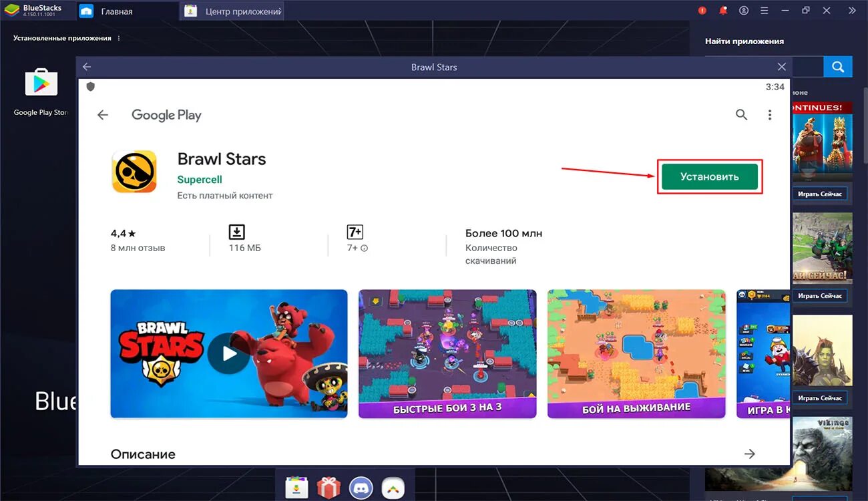The height and width of the screenshot is (501, 868).
Task: Expand the side panel double-chevron icon
Action: [852, 11]
